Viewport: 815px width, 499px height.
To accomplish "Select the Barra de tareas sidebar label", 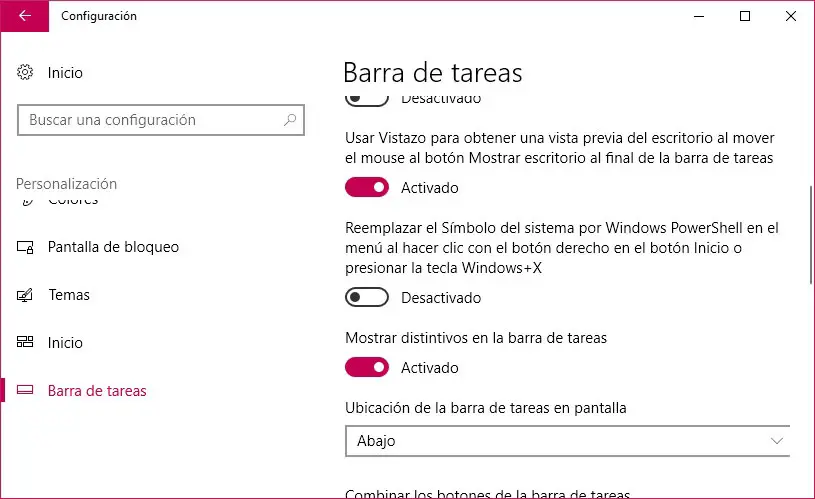I will (97, 391).
